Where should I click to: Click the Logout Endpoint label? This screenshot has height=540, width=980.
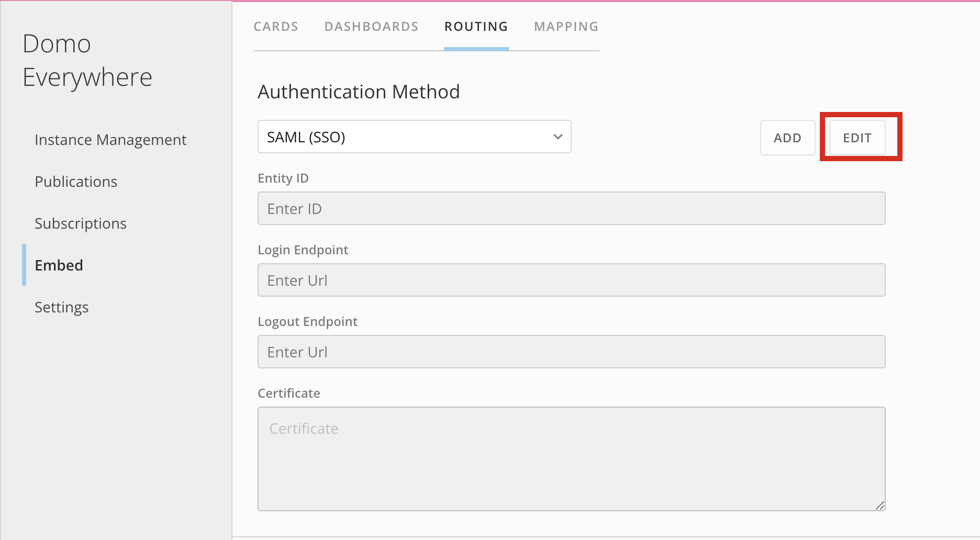pyautogui.click(x=307, y=321)
